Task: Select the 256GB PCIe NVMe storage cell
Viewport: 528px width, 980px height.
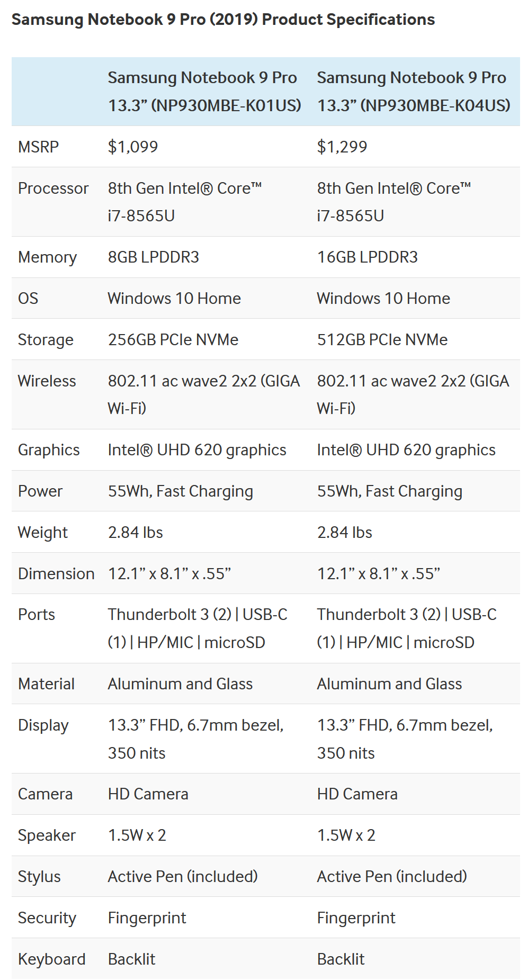Action: [x=173, y=339]
